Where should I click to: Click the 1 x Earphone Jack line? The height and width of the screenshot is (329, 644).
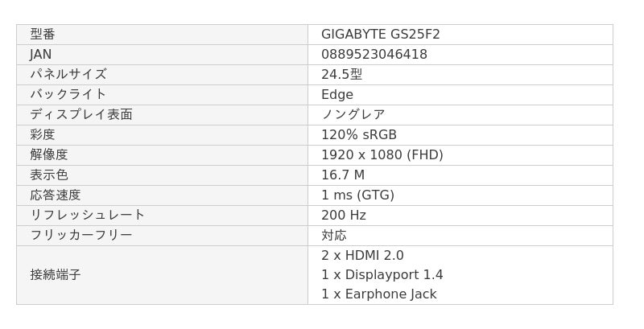click(x=378, y=294)
